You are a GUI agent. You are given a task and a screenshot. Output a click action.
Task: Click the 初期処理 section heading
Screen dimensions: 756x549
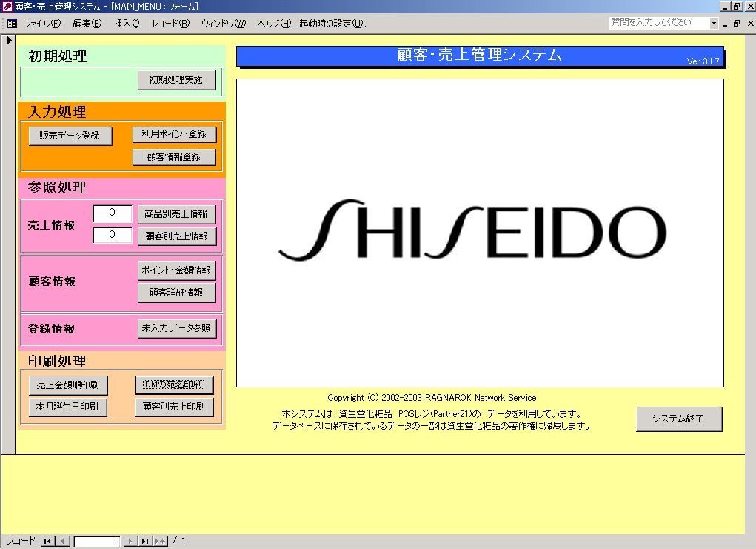[x=57, y=56]
